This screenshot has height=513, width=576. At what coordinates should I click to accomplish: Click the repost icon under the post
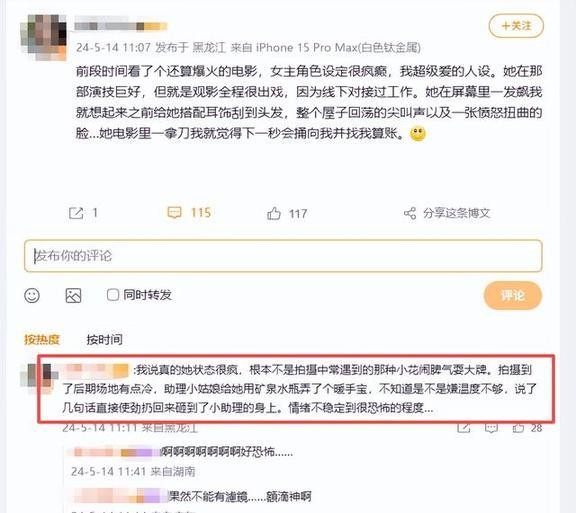pyautogui.click(x=76, y=213)
